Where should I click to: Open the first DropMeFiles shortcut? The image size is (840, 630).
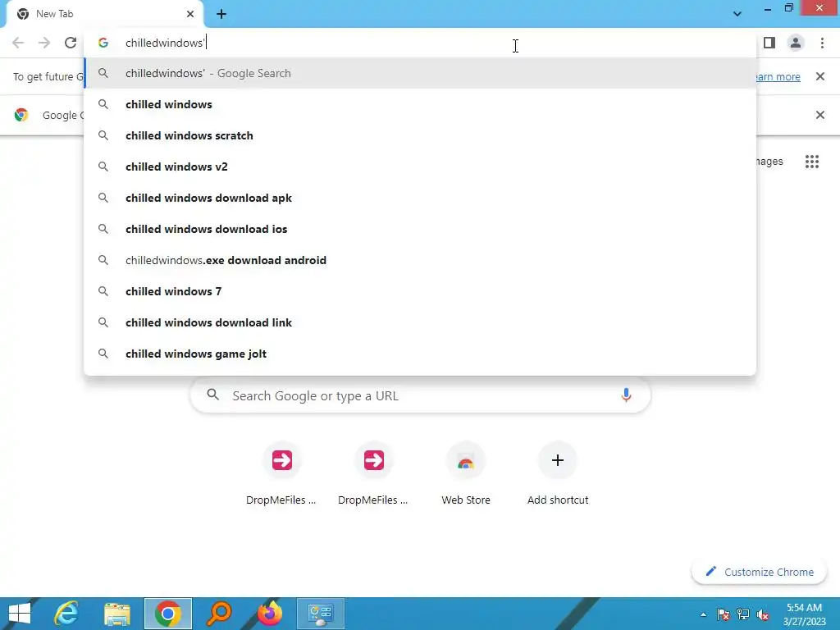(282, 475)
